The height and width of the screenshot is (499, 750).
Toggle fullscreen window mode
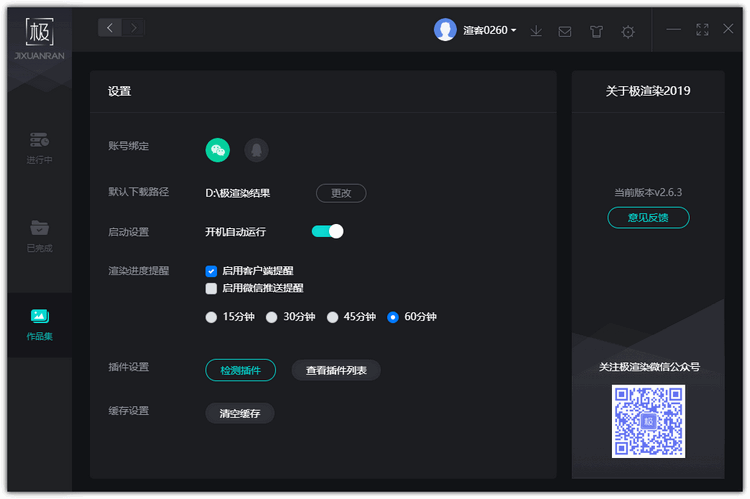tap(702, 30)
